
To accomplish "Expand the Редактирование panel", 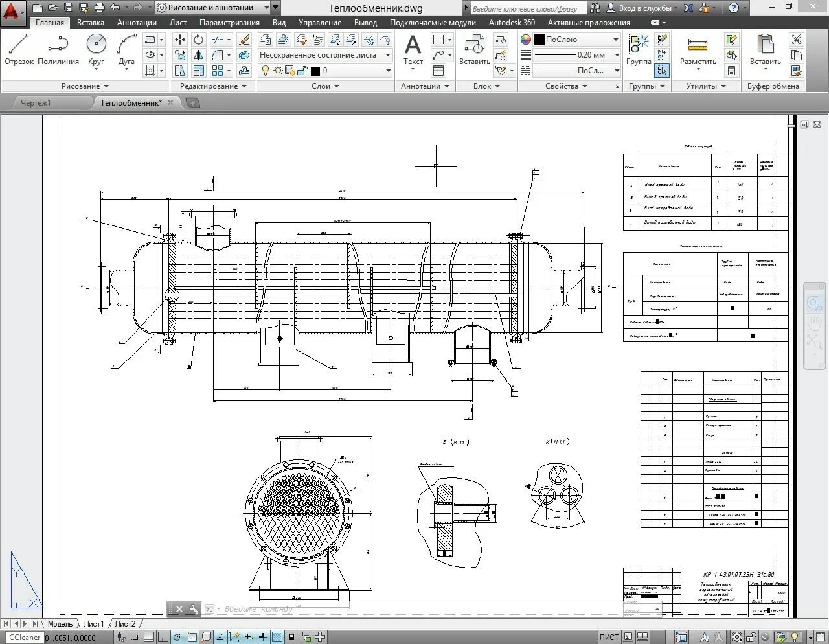I will 213,86.
